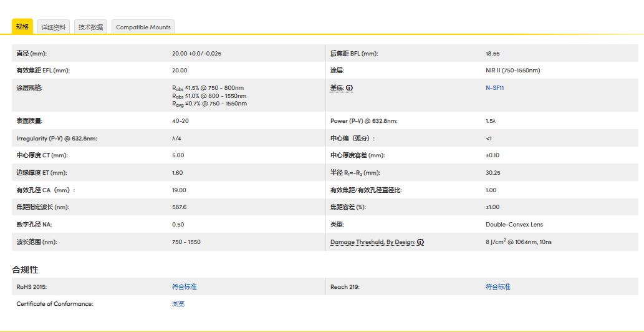The width and height of the screenshot is (644, 332).
Task: Open the 详细资料 tab
Action: (54, 27)
